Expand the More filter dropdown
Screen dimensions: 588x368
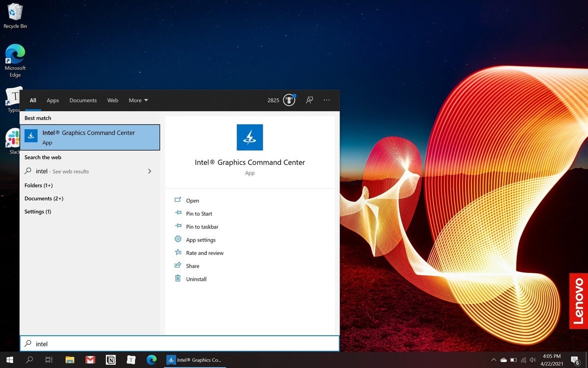pyautogui.click(x=138, y=100)
